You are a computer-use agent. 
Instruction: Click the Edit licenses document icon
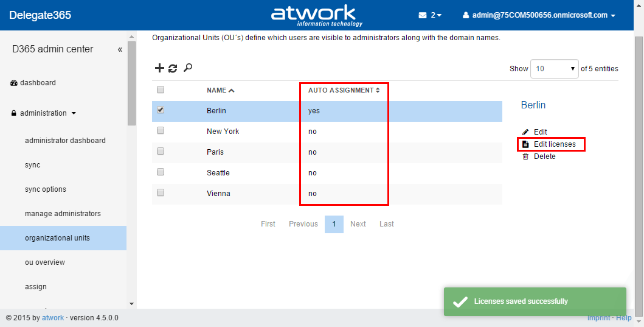click(525, 144)
